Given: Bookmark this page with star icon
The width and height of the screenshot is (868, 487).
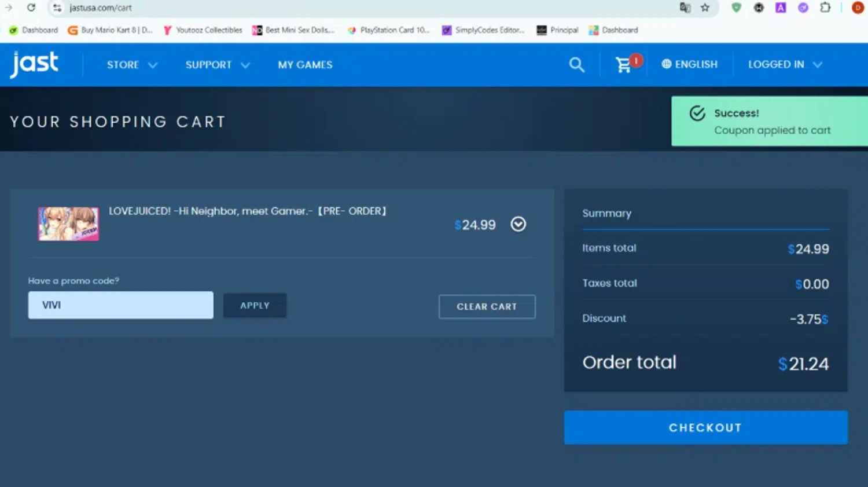Looking at the screenshot, I should point(705,8).
